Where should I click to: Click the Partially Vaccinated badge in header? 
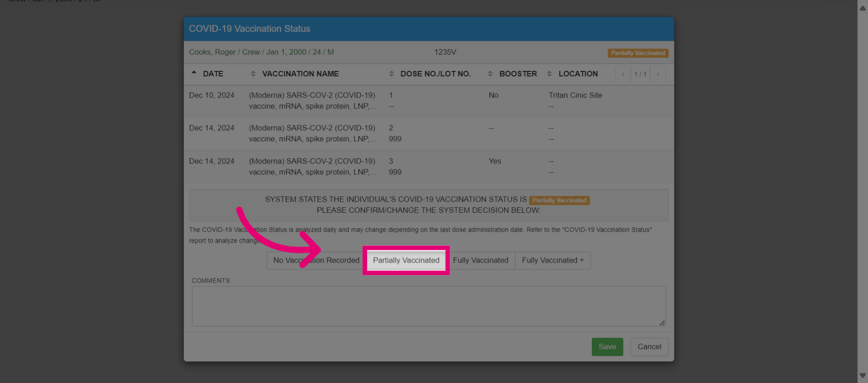point(638,53)
